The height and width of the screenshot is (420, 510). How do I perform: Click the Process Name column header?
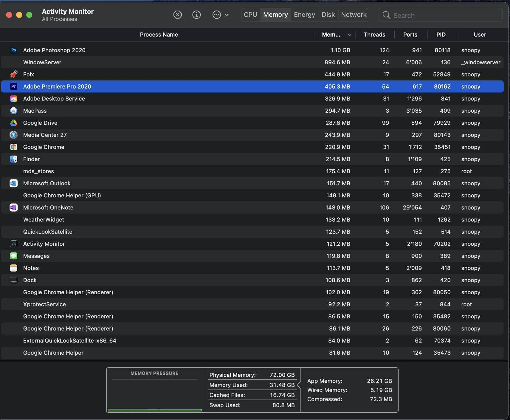click(159, 35)
